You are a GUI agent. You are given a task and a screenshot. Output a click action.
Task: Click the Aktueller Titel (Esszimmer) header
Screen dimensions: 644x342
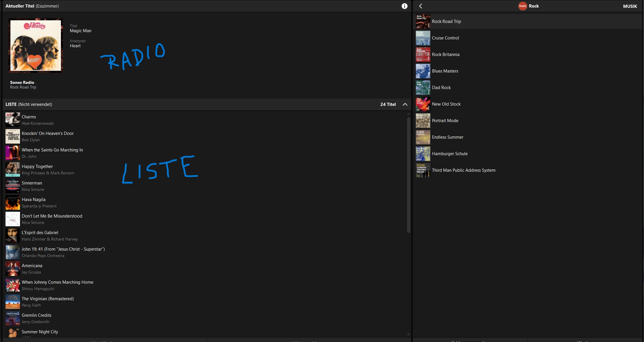32,6
